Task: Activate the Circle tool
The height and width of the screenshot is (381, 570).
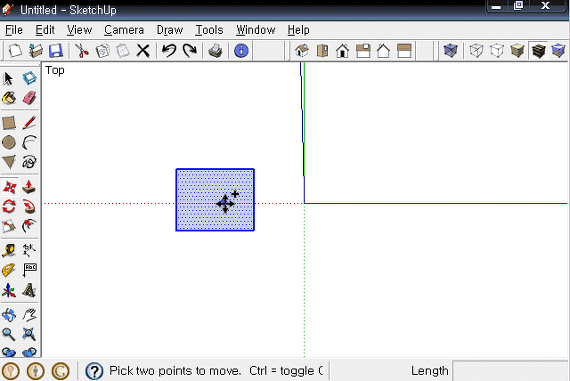Action: 9,142
